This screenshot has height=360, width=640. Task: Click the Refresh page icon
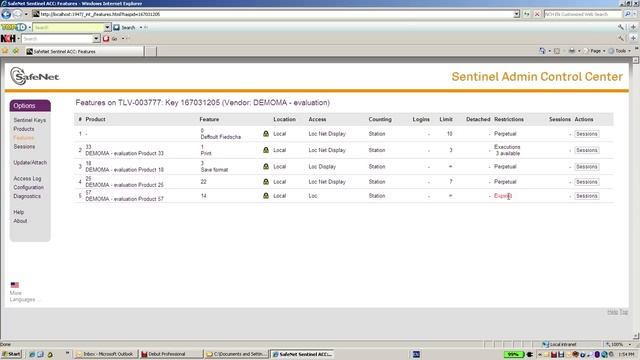click(527, 14)
